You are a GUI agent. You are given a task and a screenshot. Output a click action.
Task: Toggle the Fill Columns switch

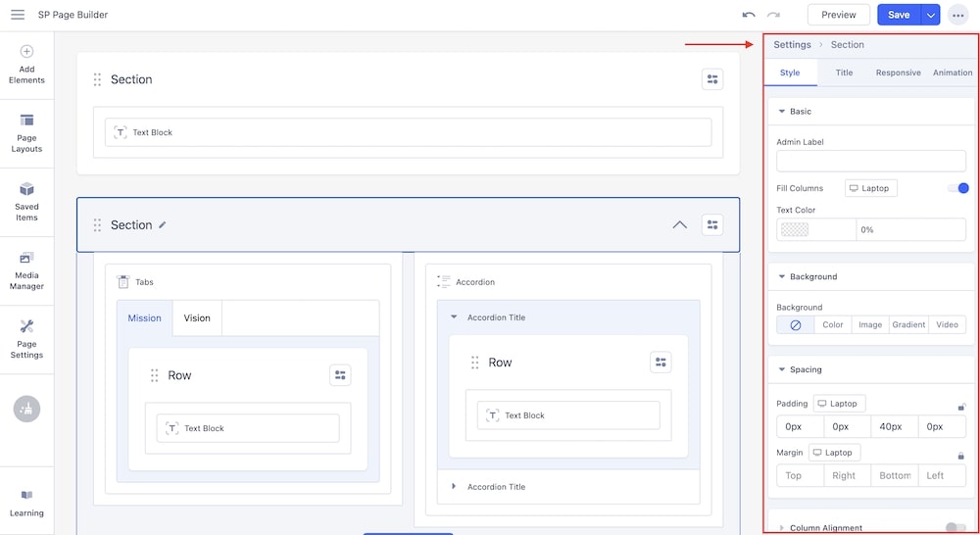957,188
